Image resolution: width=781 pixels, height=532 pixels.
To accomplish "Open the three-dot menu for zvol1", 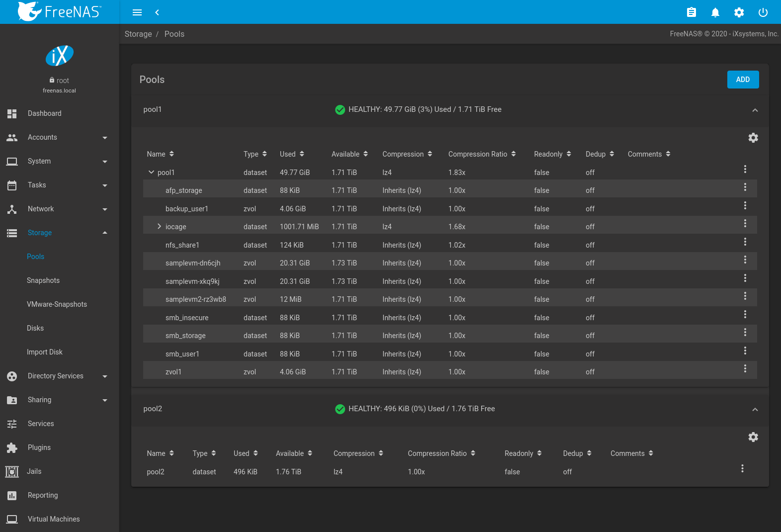I will click(745, 369).
